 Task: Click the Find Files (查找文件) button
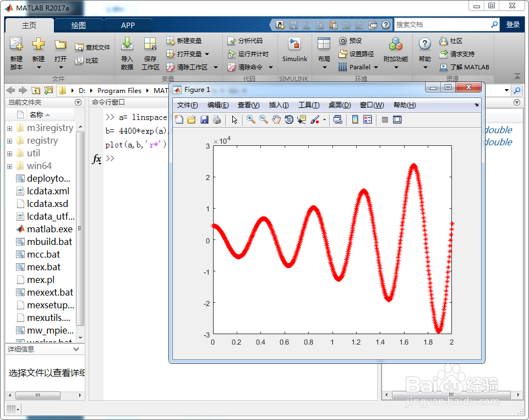tap(92, 47)
